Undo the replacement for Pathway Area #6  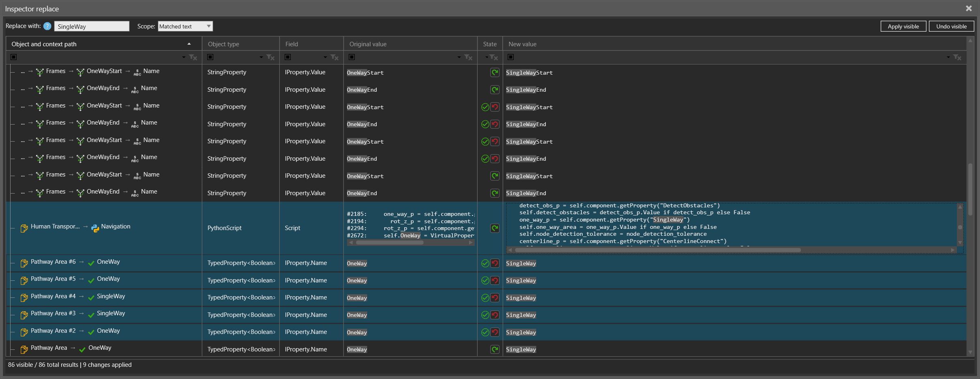point(495,263)
